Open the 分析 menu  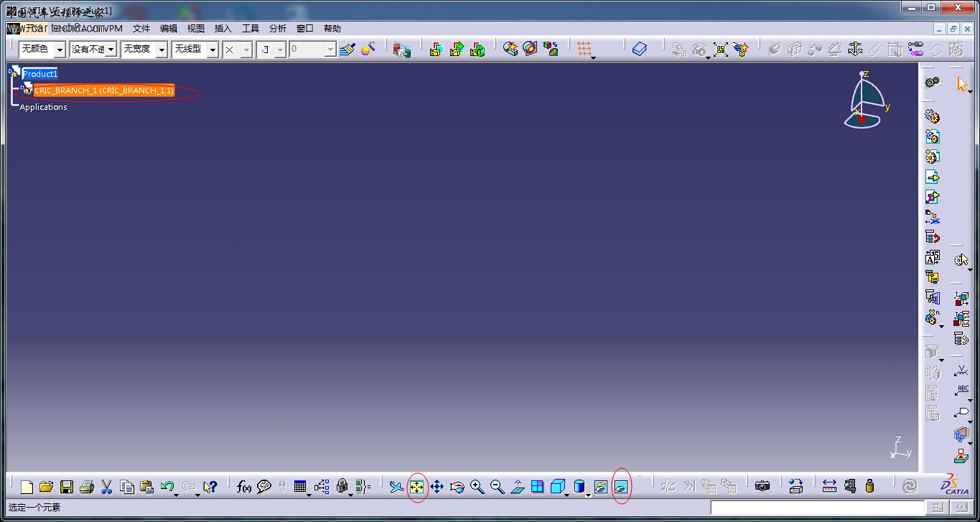pos(278,28)
